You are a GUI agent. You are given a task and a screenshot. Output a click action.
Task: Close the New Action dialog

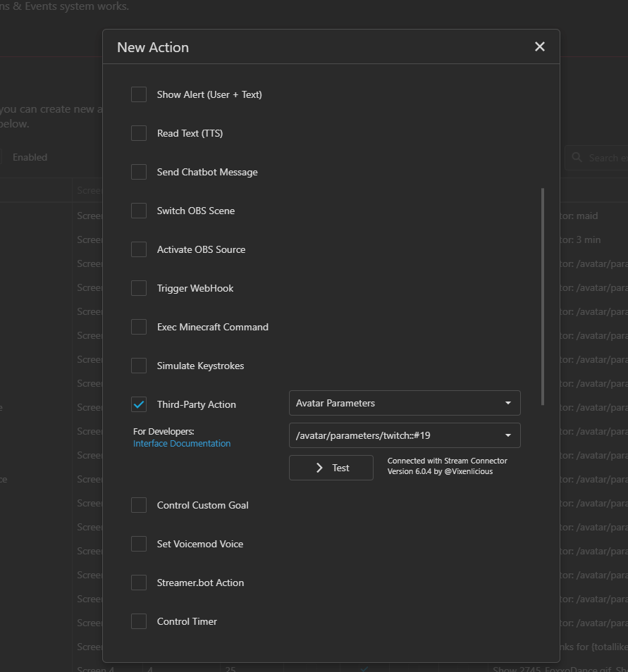[x=540, y=46]
